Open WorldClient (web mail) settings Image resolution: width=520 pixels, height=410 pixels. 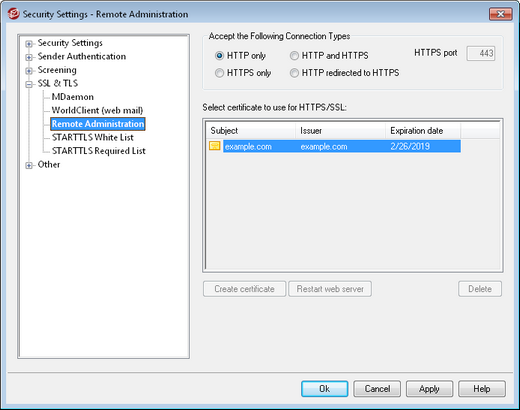click(x=97, y=110)
